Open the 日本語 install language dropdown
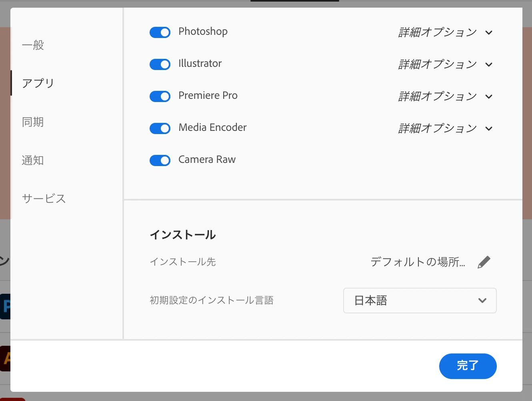Image resolution: width=532 pixels, height=401 pixels. click(x=420, y=301)
